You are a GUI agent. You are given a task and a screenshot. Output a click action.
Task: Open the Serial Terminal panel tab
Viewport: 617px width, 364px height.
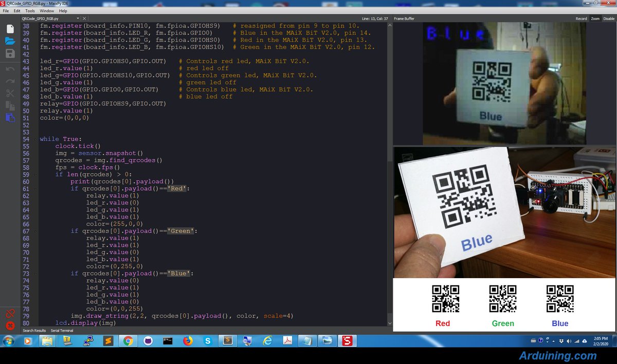(x=62, y=331)
